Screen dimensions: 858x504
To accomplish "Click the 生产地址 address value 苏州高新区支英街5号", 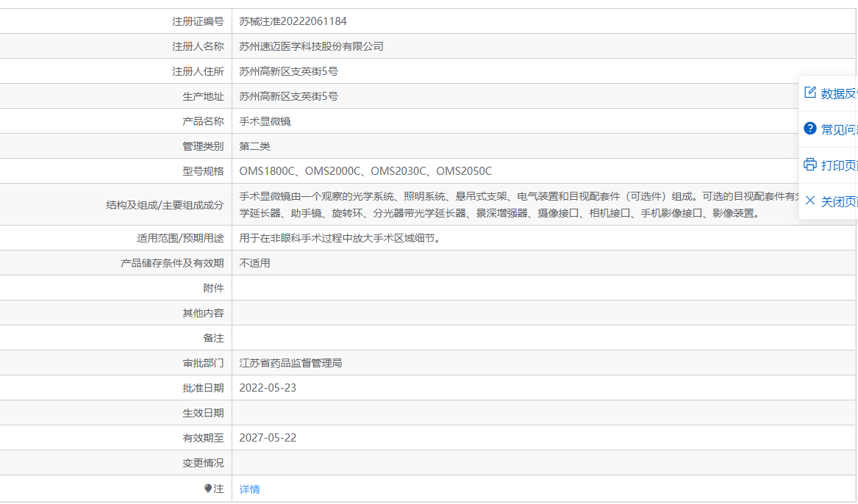I will coord(288,97).
